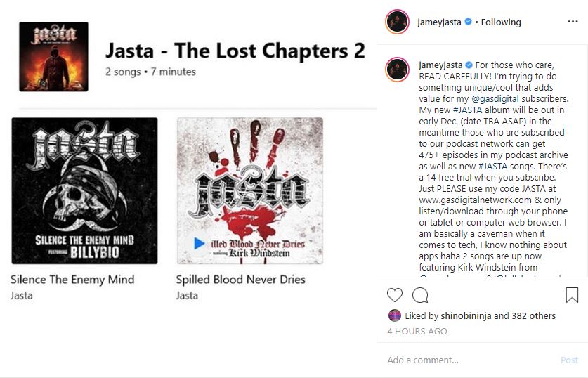Screen dimensions: 588x378
Task: View the 382 others who liked
Action: [533, 315]
